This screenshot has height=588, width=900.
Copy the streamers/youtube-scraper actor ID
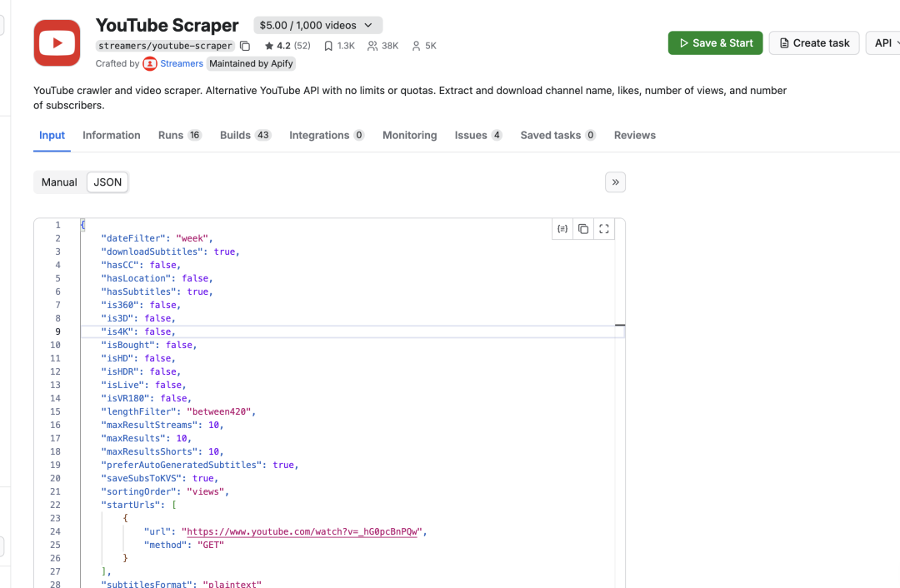(245, 46)
